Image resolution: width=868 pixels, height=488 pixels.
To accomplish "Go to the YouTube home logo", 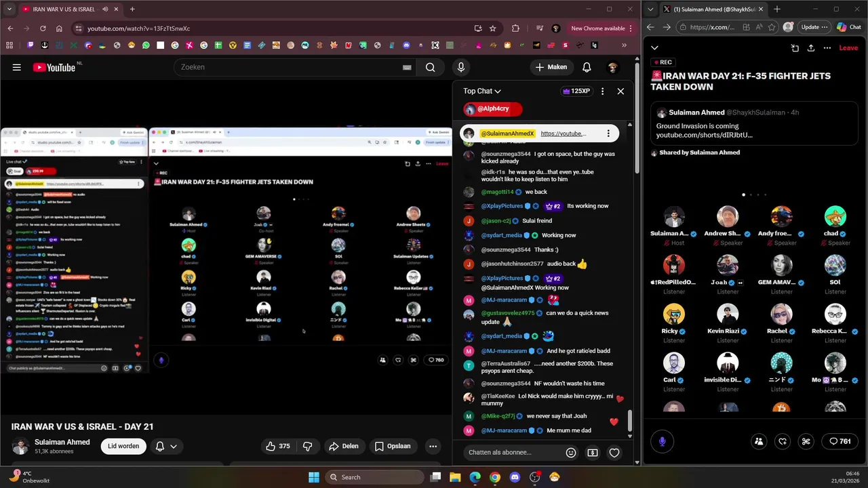I will pos(54,67).
